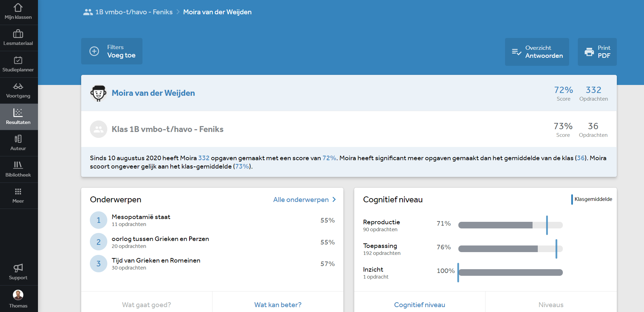644x312 pixels.
Task: Click Toepassing 76% progress bar
Action: [x=511, y=249]
